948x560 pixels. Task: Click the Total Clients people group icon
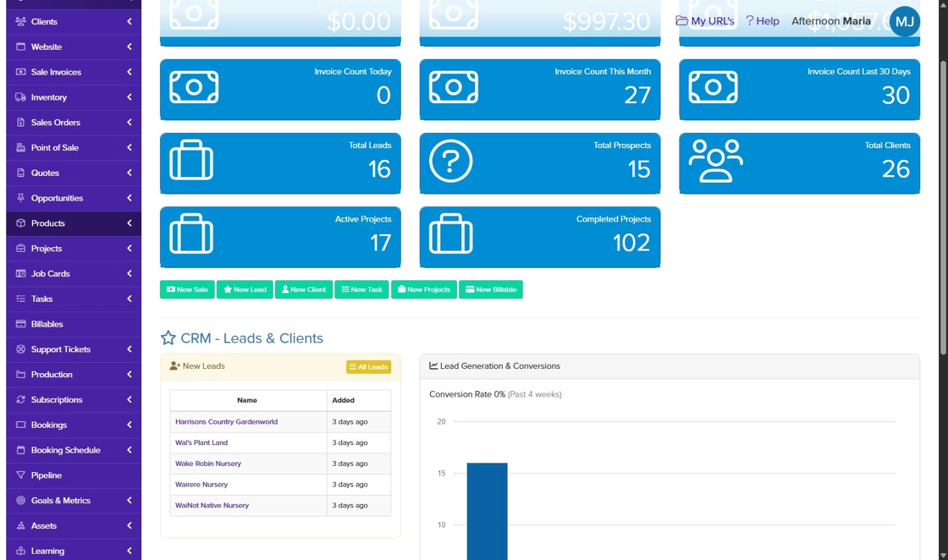click(716, 161)
